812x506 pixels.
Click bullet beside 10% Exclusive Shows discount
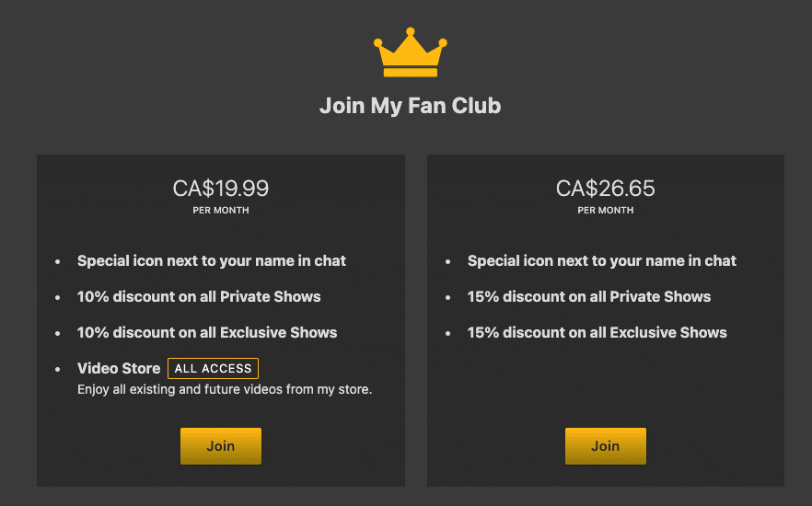click(57, 334)
